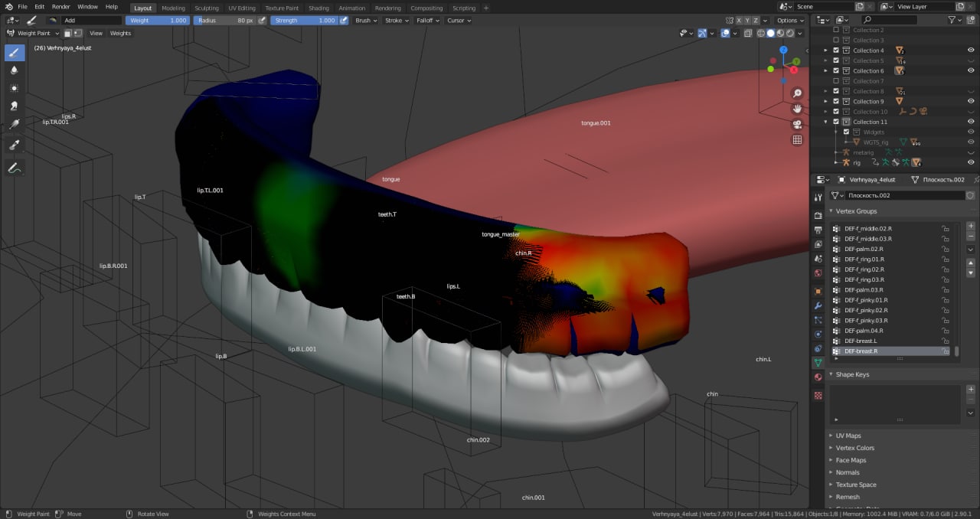Open the Weights menu in viewport header
Viewport: 980px width, 519px height.
[120, 33]
